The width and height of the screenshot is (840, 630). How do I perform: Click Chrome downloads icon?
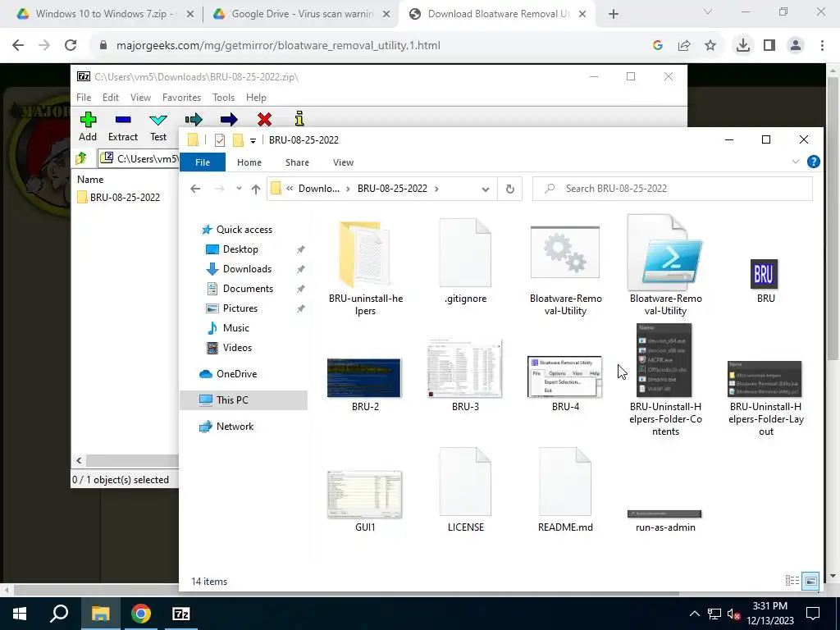tap(742, 46)
